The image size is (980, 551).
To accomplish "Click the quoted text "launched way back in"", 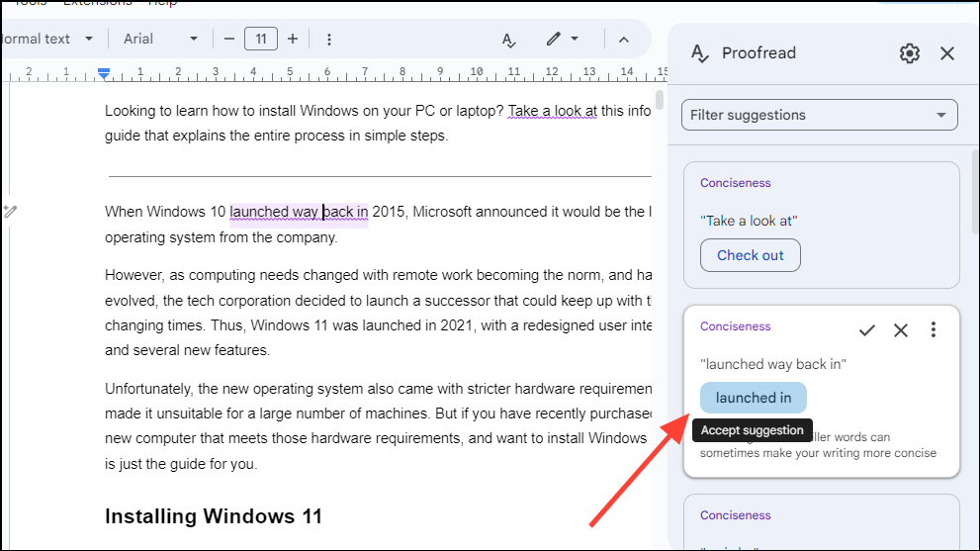I will (773, 364).
